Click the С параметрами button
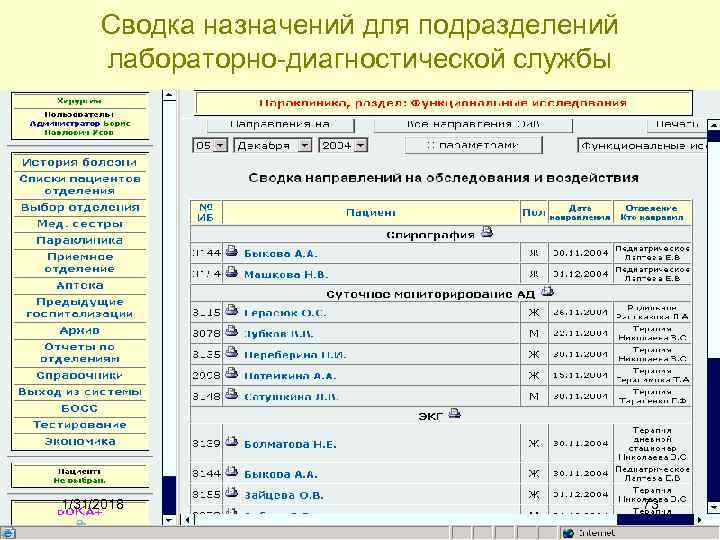Screen dimensions: 720x540 pyautogui.click(x=473, y=146)
